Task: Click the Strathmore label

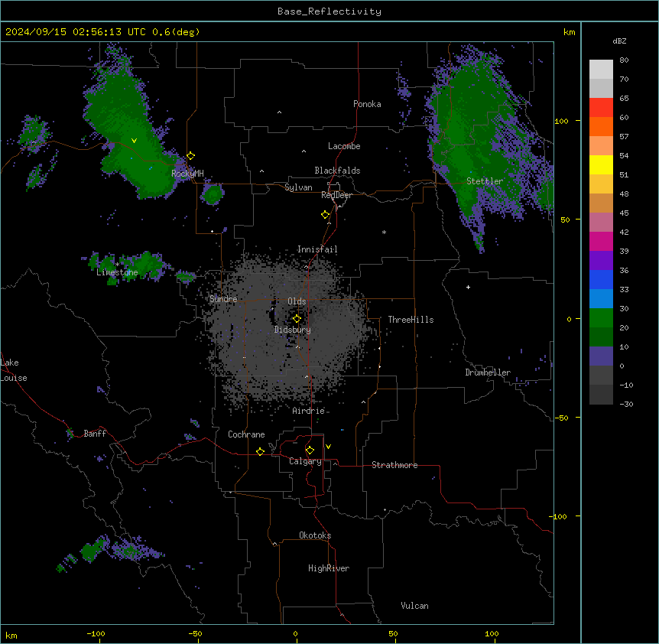Action: point(394,465)
